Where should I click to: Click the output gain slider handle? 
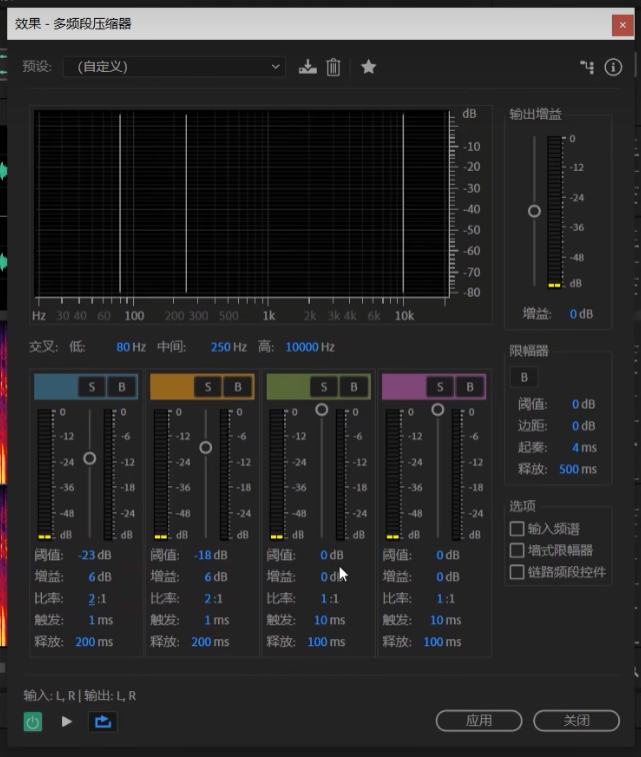[534, 211]
